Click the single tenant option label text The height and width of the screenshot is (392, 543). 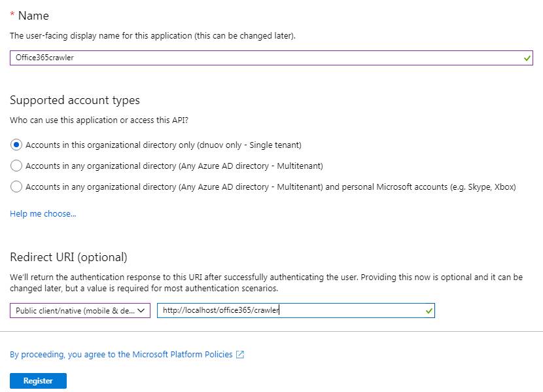tap(164, 145)
